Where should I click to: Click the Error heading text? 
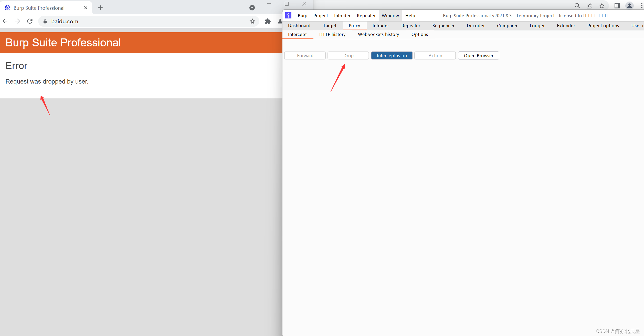(16, 66)
